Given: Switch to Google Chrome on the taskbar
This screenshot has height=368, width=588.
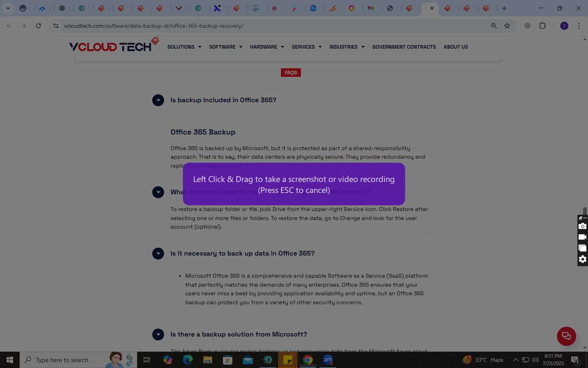Looking at the screenshot, I should point(308,360).
